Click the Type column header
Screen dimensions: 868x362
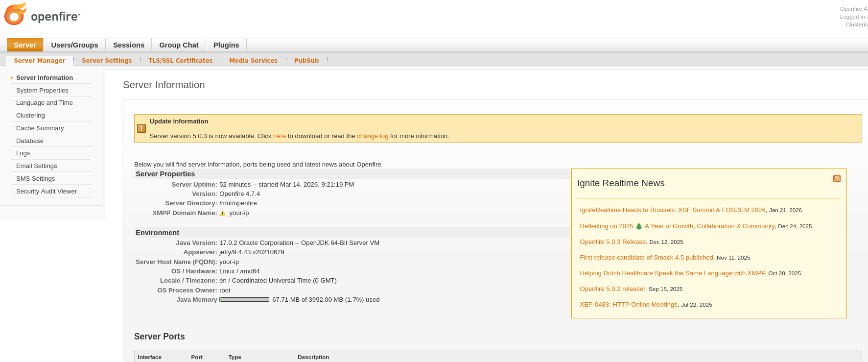pyautogui.click(x=235, y=357)
